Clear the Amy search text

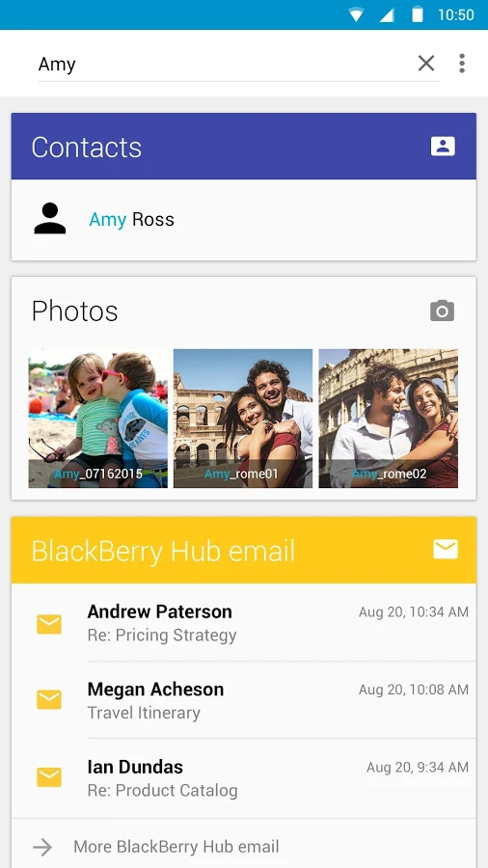point(426,63)
